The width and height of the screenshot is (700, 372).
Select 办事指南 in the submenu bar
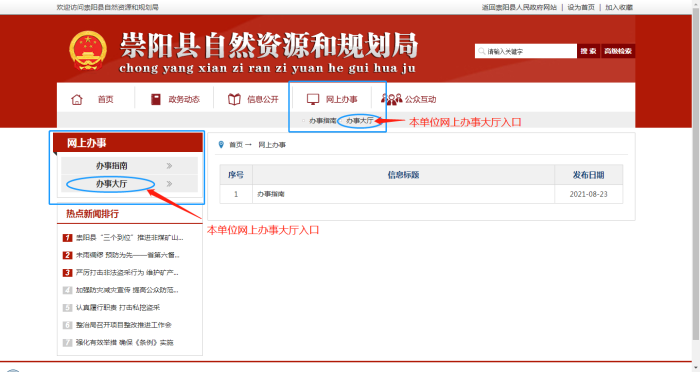[x=322, y=121]
